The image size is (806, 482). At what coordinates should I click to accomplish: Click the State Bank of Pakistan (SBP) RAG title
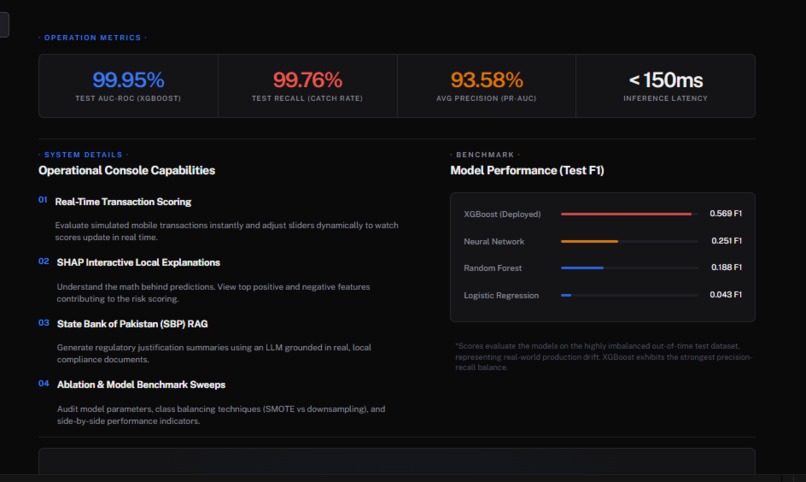pyautogui.click(x=132, y=324)
